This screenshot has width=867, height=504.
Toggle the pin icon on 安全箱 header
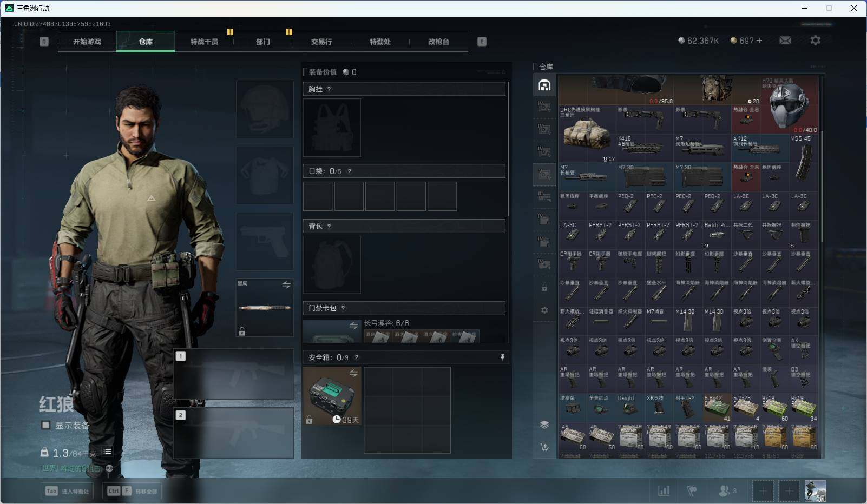pyautogui.click(x=502, y=357)
